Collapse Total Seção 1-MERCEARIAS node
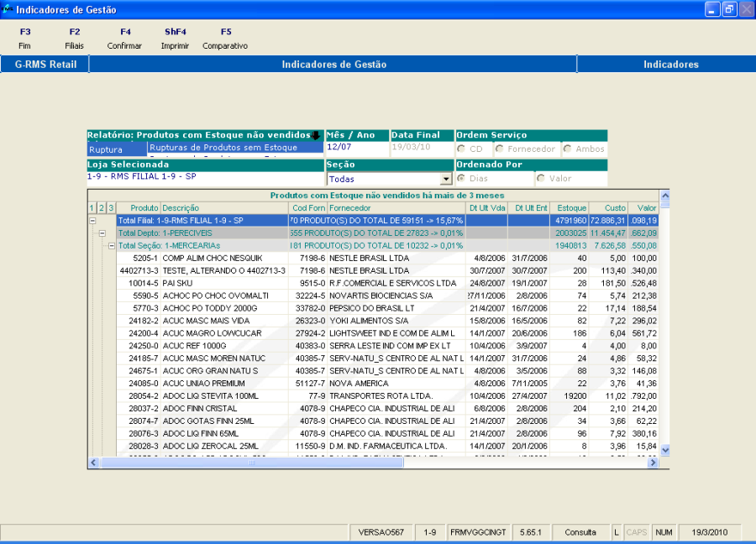Viewport: 756px width, 544px height. click(x=111, y=245)
